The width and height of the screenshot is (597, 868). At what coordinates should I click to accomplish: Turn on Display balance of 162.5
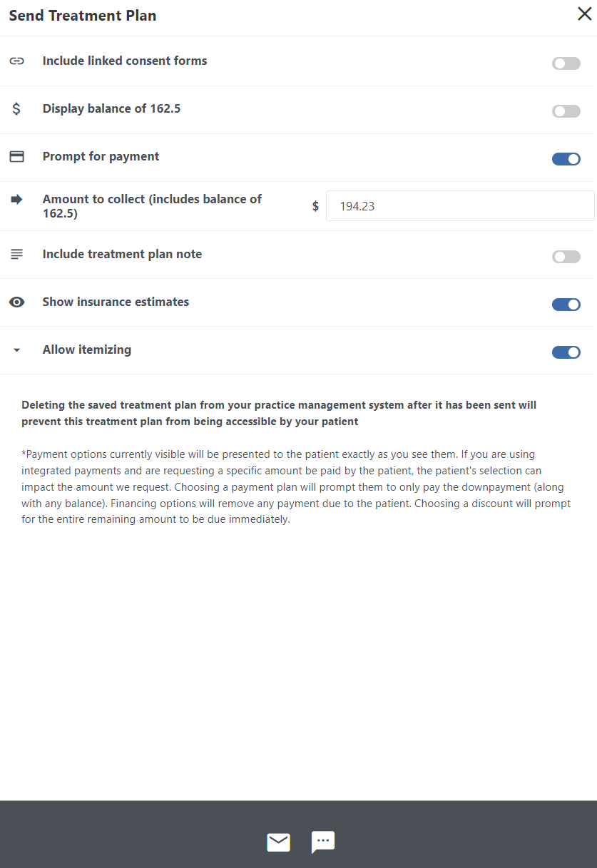566,111
